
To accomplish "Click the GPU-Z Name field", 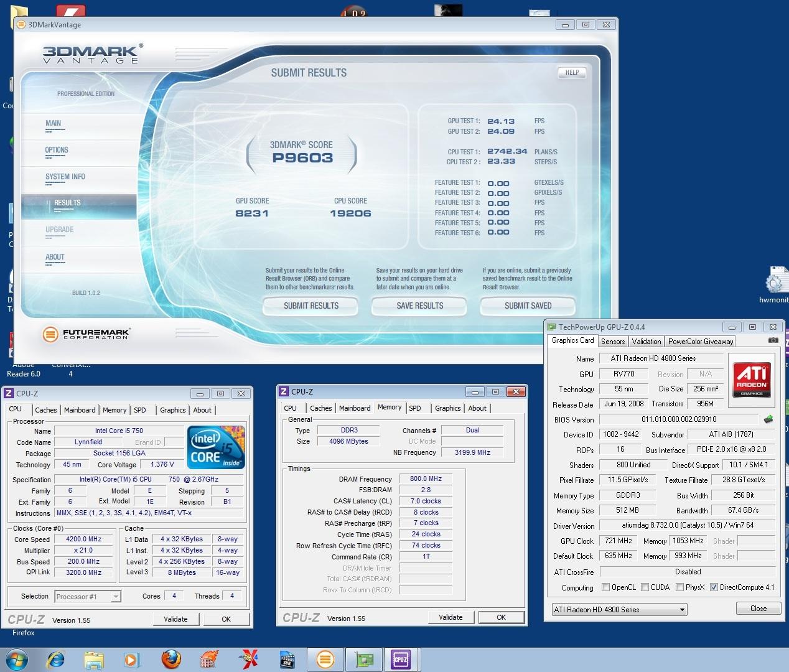I will click(x=661, y=358).
